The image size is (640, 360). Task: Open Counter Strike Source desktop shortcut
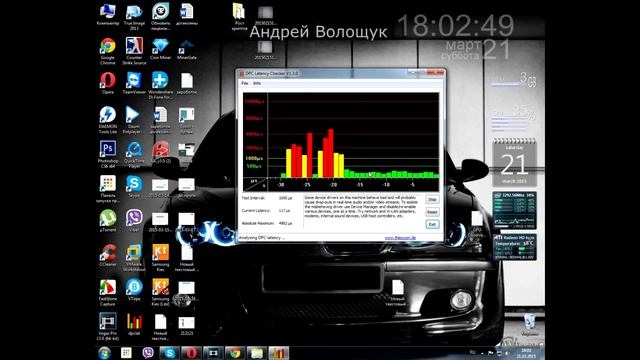click(134, 51)
